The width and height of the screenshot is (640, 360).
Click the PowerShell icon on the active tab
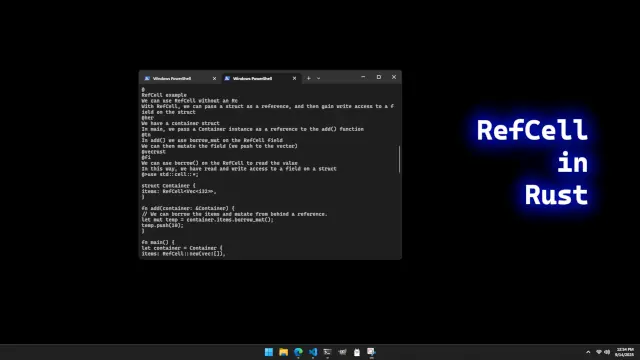pyautogui.click(x=227, y=78)
